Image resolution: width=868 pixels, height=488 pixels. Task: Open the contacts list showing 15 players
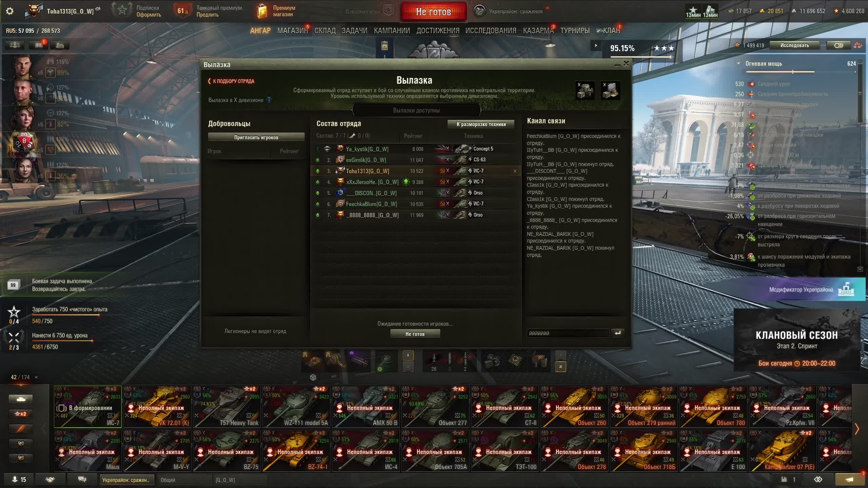coord(19,480)
